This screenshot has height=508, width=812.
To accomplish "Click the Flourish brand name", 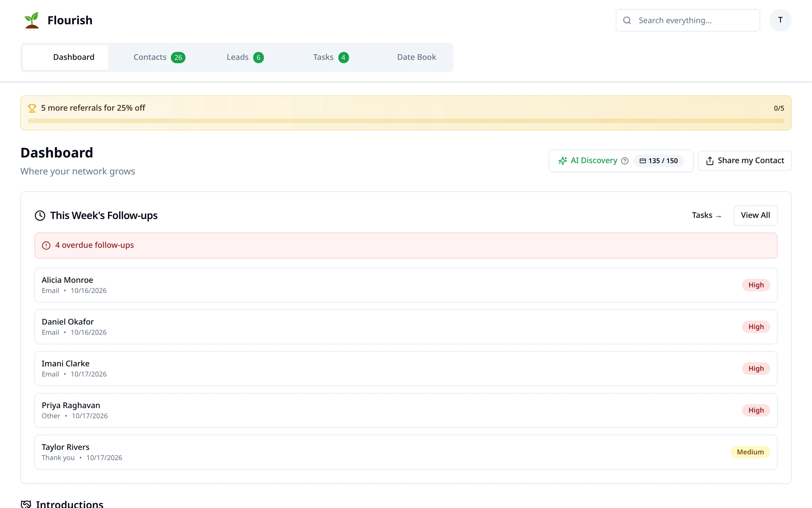I will coord(70,20).
